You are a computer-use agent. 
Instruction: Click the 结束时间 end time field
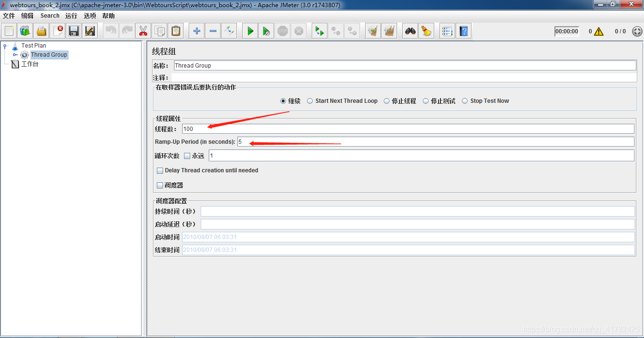(409, 250)
